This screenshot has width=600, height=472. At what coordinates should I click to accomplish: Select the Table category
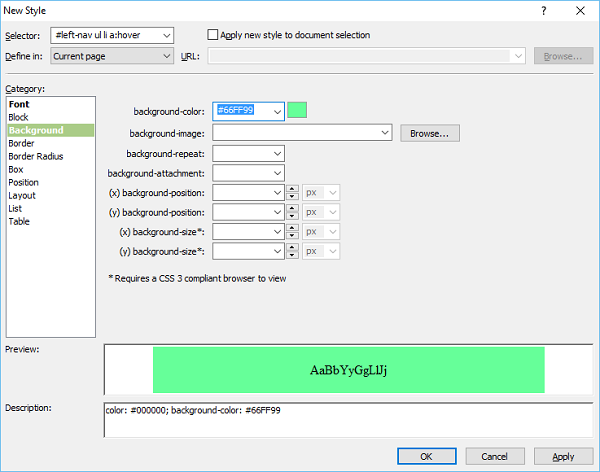(x=19, y=221)
